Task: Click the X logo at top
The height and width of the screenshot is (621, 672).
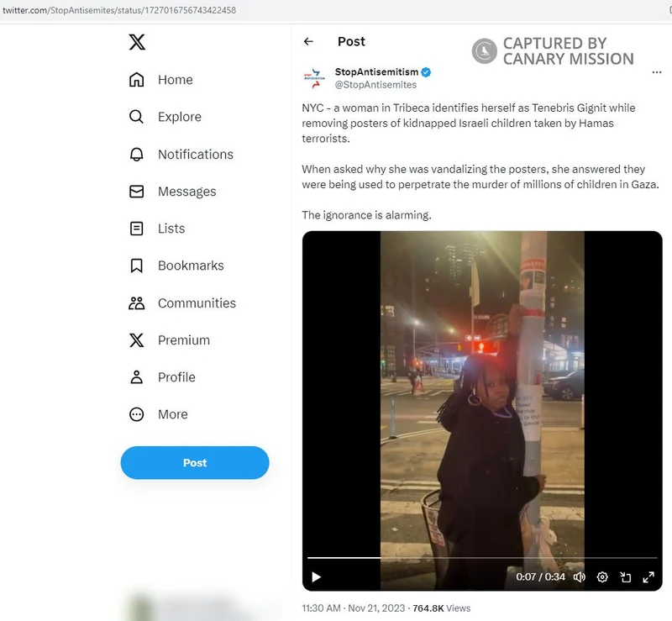Action: point(137,42)
